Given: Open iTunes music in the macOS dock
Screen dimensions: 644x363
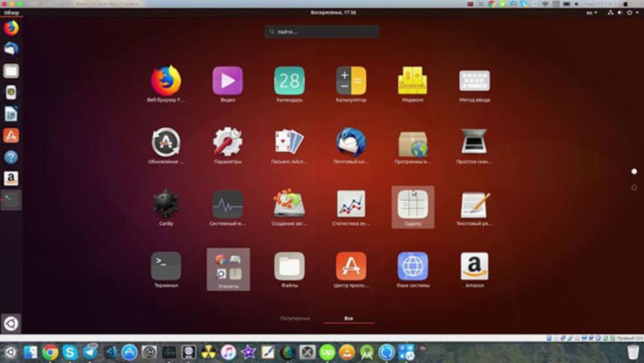Looking at the screenshot, I should 228,352.
